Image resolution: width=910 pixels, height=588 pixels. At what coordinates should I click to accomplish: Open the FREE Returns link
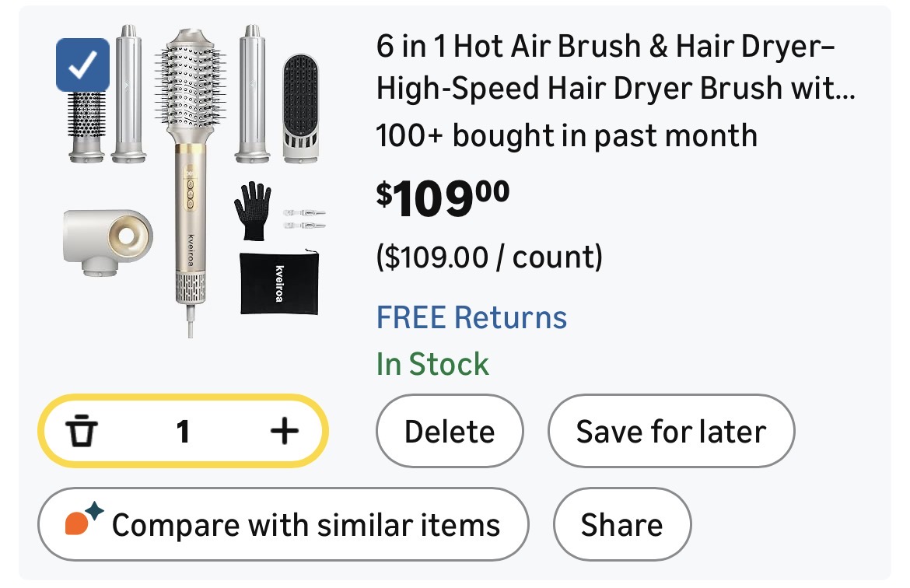pyautogui.click(x=471, y=317)
